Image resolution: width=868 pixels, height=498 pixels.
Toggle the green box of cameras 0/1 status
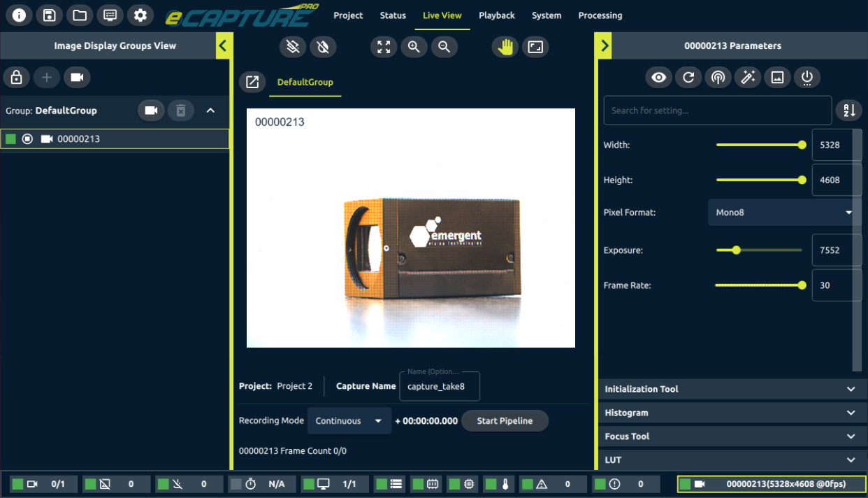18,484
